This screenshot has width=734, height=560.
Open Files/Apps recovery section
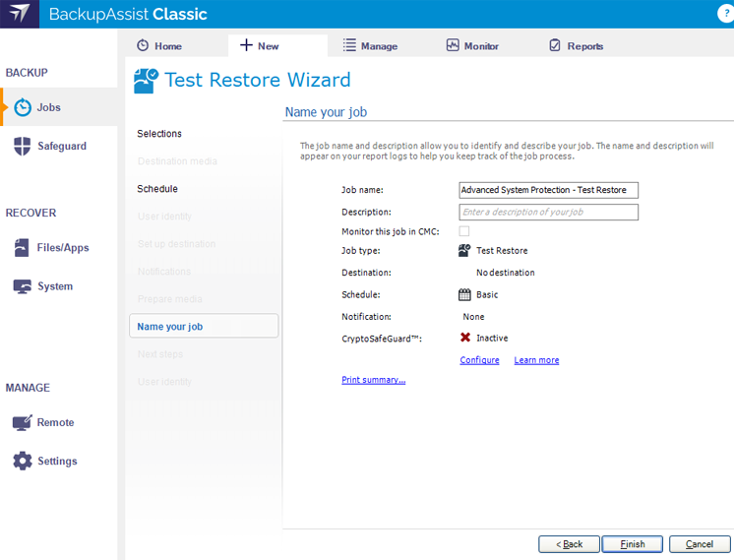click(x=58, y=247)
